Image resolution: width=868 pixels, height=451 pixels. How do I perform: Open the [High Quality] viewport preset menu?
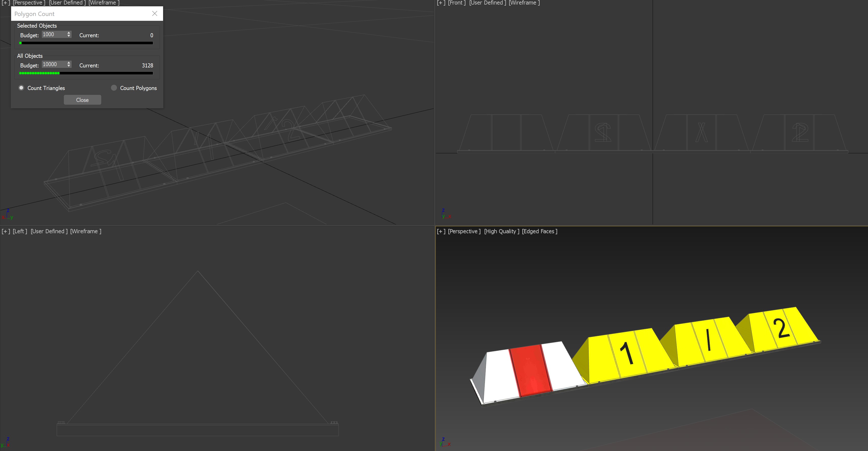tap(501, 231)
